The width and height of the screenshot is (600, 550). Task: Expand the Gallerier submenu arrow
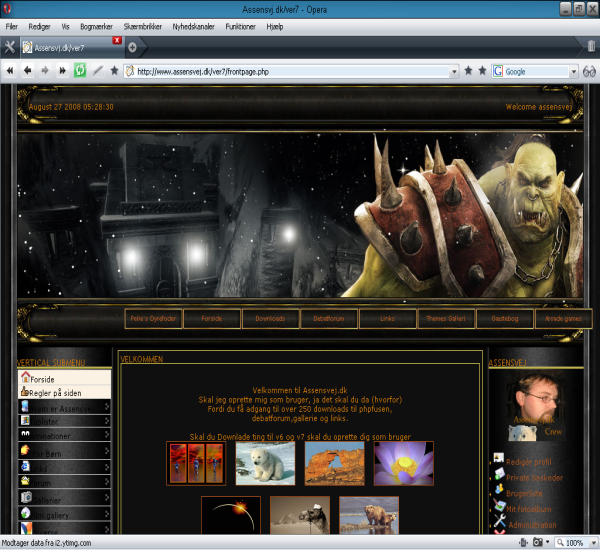point(107,498)
